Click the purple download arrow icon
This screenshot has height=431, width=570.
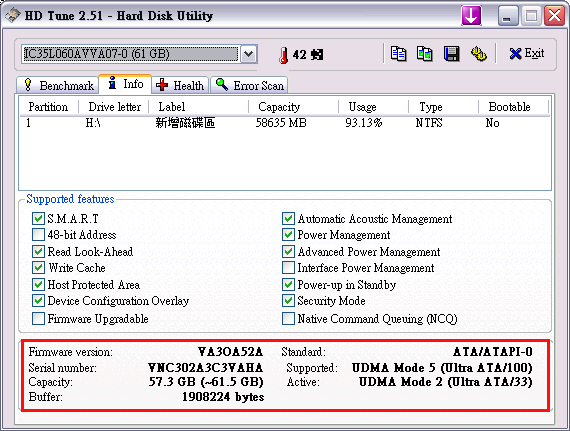tap(471, 16)
